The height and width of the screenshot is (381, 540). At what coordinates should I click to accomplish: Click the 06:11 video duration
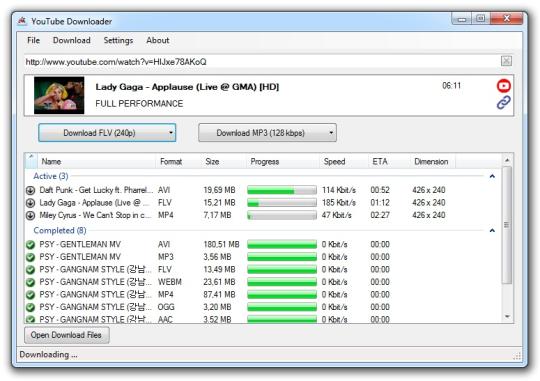451,85
